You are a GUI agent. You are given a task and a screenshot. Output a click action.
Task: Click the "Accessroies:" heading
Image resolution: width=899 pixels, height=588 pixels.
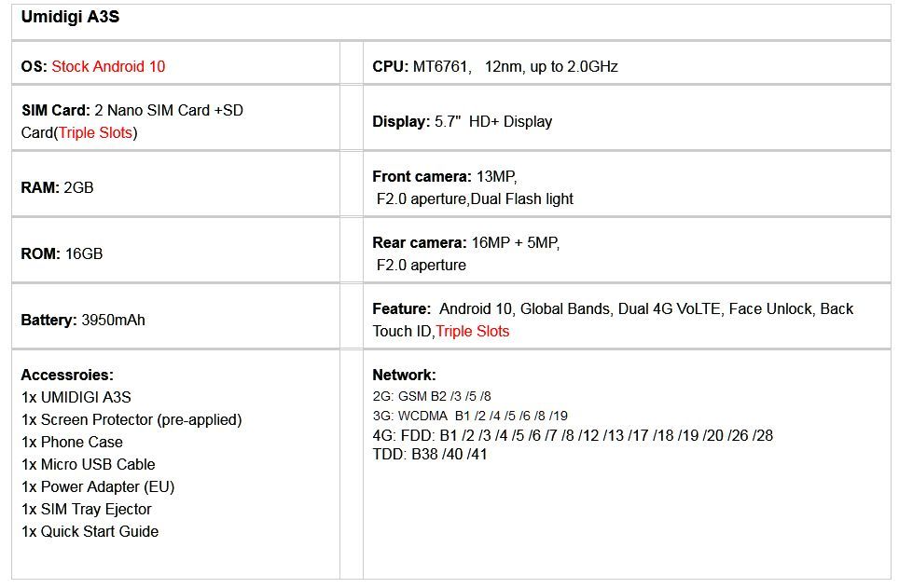[x=67, y=375]
